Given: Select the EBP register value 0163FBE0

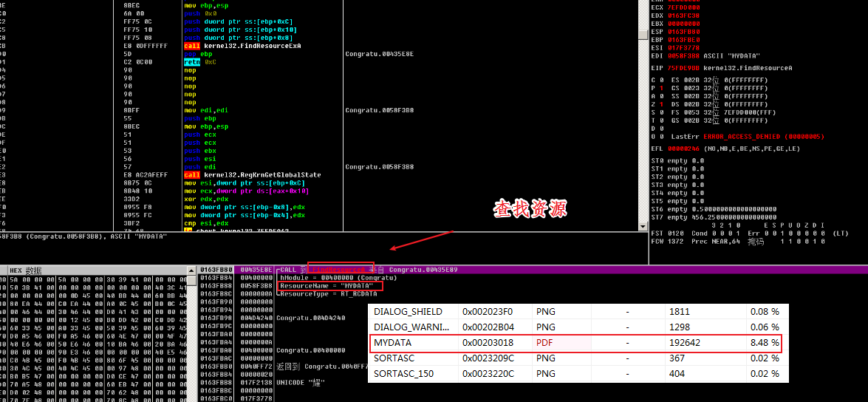Looking at the screenshot, I should 683,40.
